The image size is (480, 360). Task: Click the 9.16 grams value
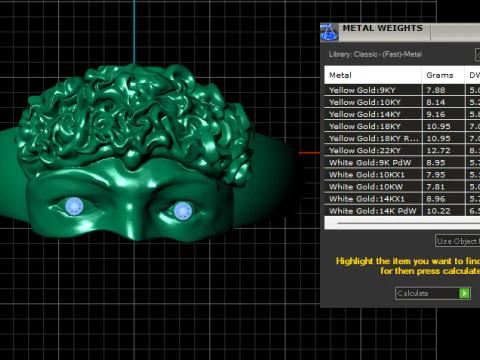pyautogui.click(x=436, y=114)
